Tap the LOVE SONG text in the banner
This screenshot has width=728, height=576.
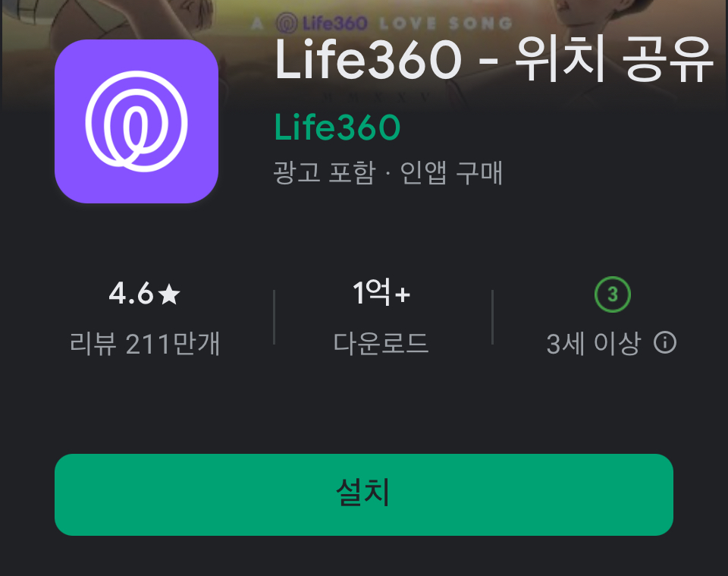(446, 24)
